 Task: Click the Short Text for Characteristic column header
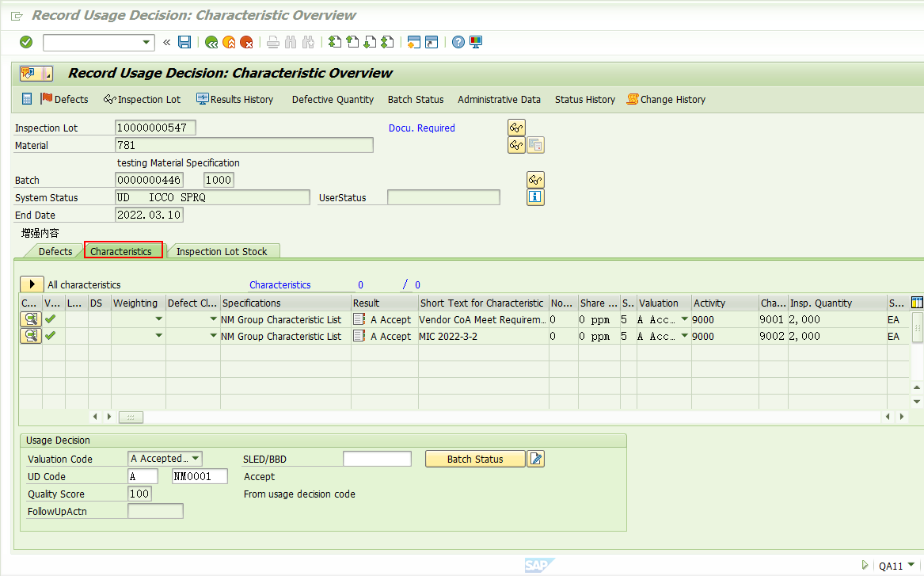(x=483, y=303)
